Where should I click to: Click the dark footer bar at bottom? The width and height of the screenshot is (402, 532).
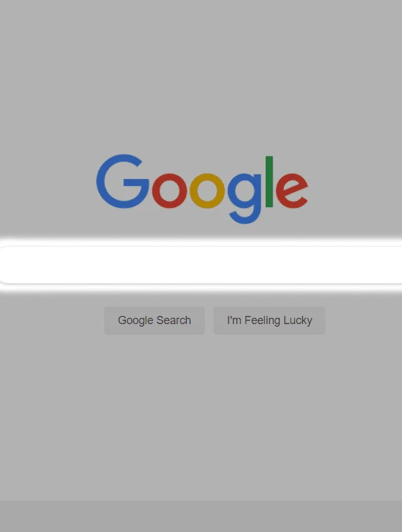pyautogui.click(x=201, y=517)
